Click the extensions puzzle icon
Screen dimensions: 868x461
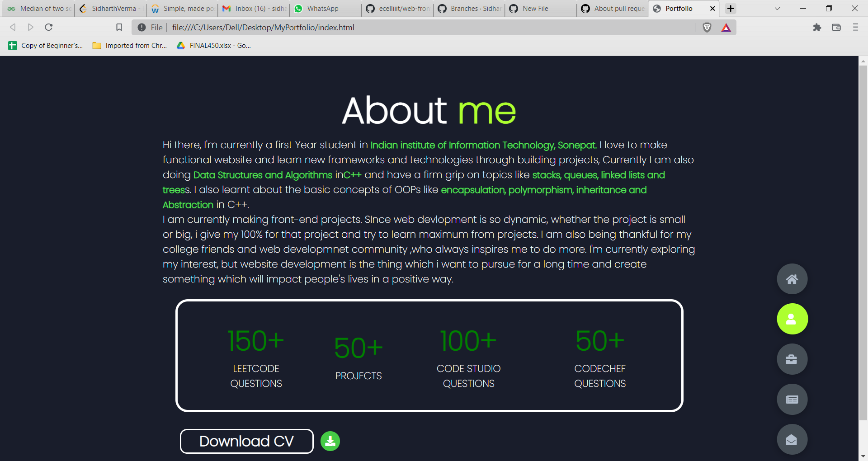(817, 27)
